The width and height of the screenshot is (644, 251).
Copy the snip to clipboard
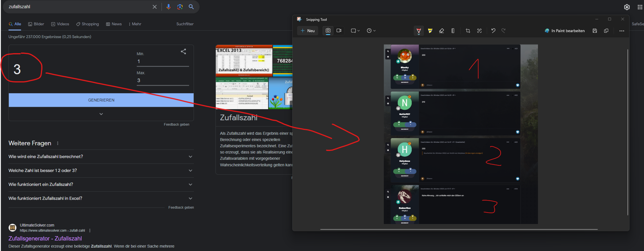[x=606, y=31]
